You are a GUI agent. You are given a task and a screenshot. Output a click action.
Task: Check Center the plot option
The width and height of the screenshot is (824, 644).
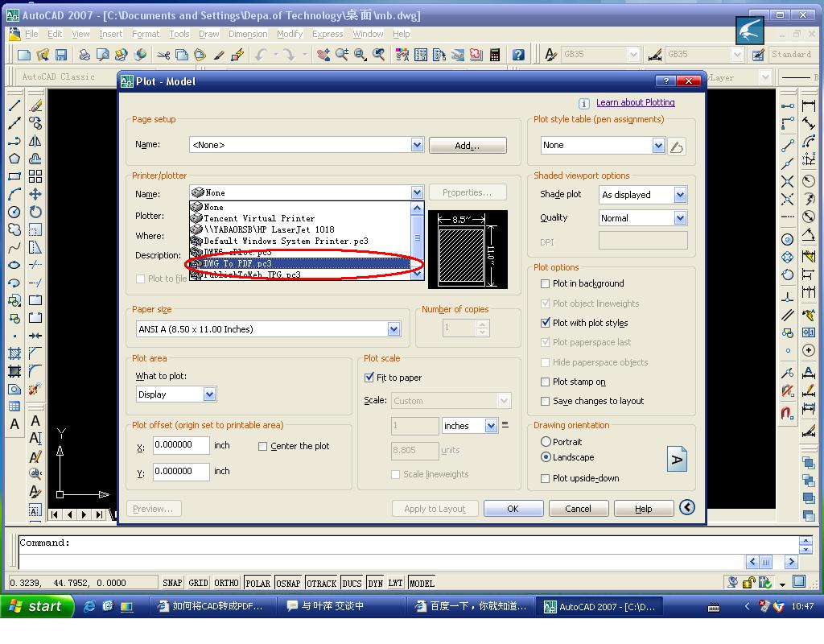point(263,446)
